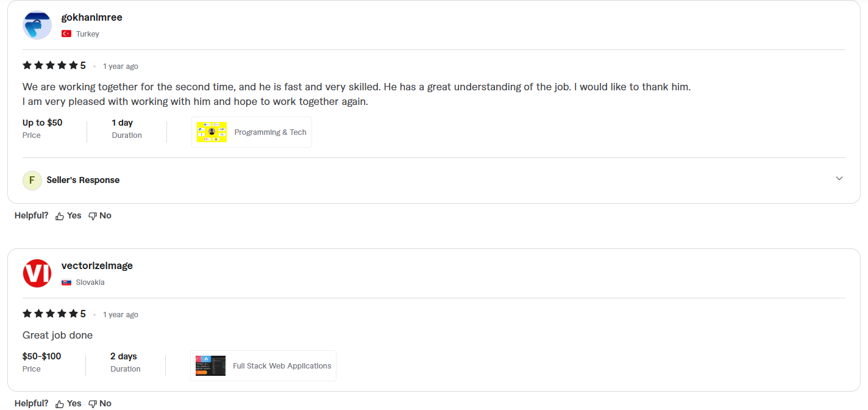Click the thumbs-up icon under vectorizeimage's review
This screenshot has width=868, height=410.
coord(59,403)
